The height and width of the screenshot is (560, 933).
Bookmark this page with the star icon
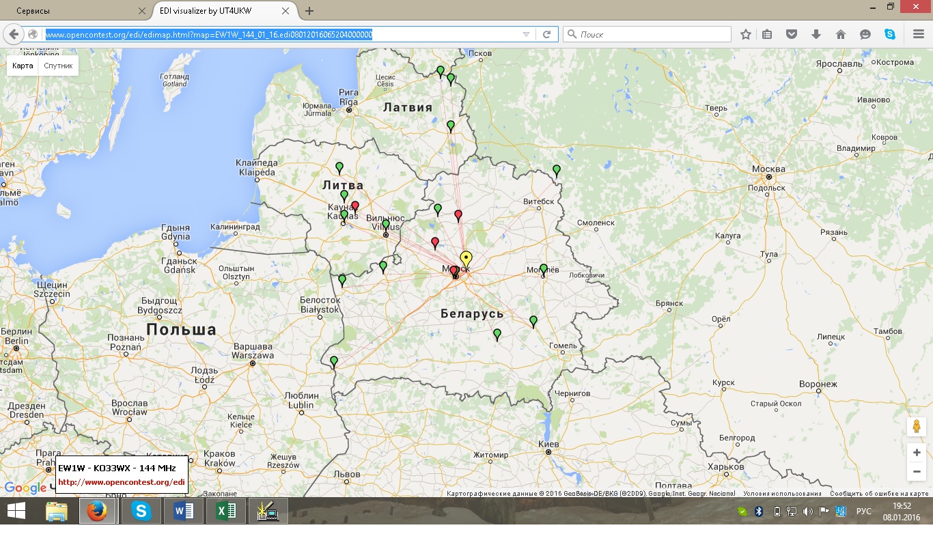(x=746, y=34)
